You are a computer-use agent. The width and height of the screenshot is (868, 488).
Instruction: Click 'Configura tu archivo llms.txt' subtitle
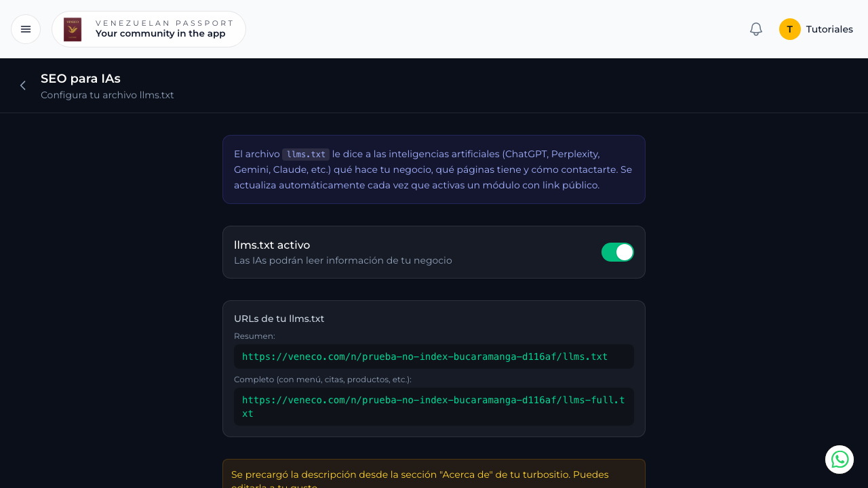(107, 95)
